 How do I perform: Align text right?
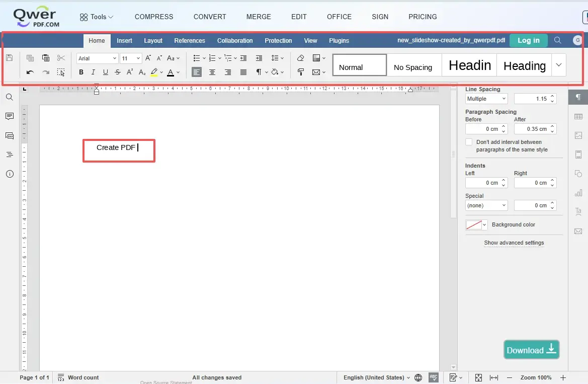228,72
